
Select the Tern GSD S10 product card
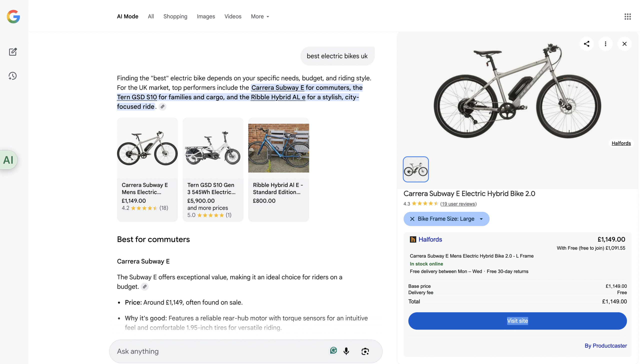click(213, 170)
